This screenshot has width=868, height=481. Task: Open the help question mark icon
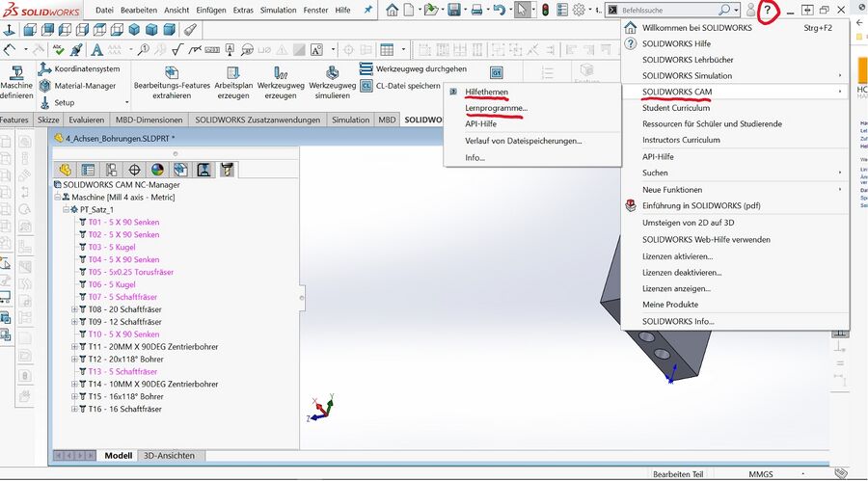click(769, 11)
